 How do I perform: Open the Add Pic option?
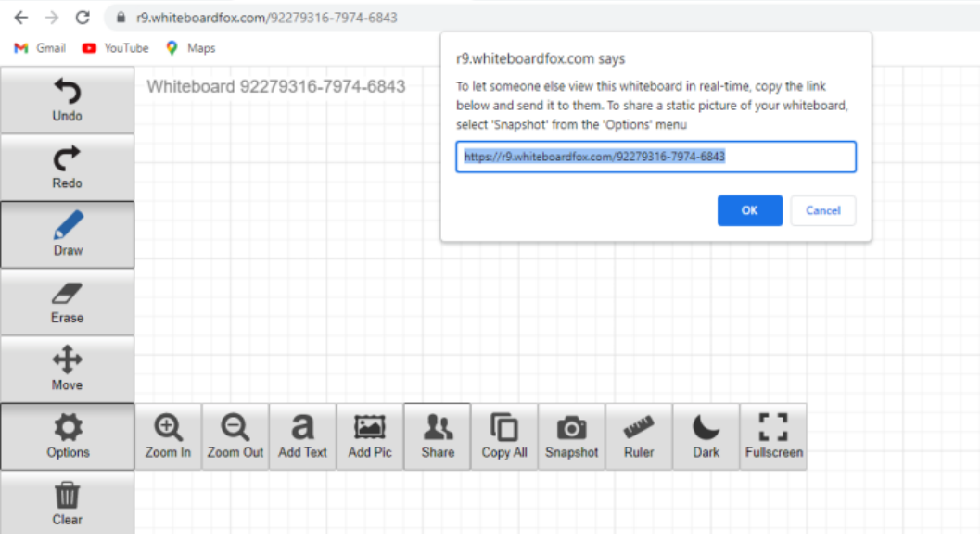370,436
